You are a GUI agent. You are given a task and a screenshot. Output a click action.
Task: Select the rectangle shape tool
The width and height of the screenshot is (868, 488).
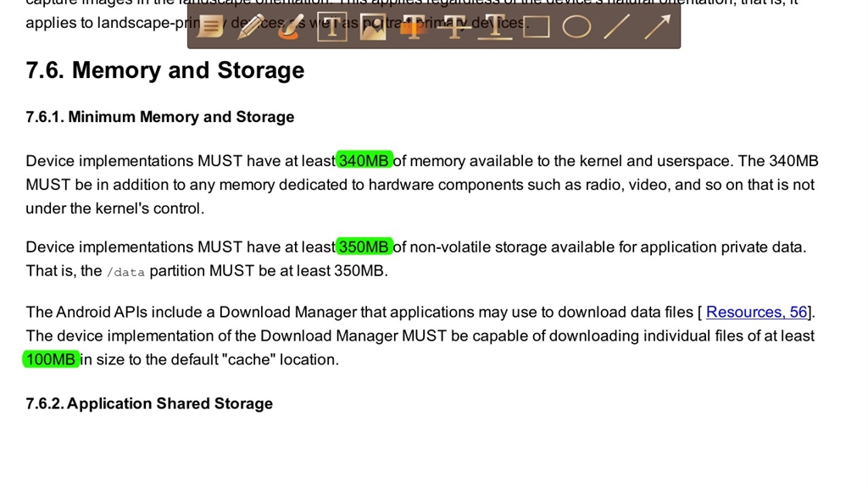pyautogui.click(x=536, y=26)
